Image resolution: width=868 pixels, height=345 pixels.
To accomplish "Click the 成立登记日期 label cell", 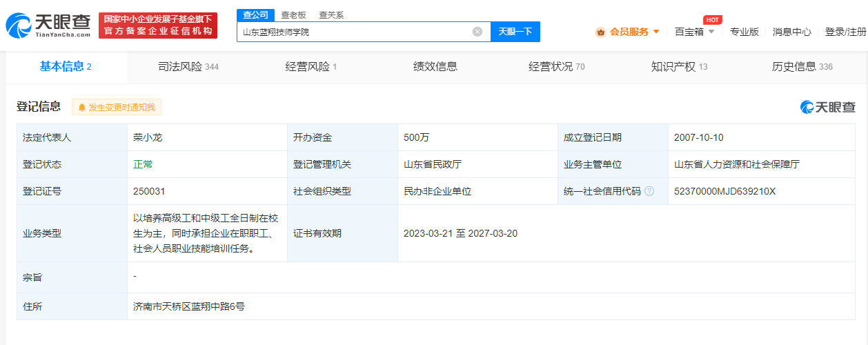I will click(613, 137).
